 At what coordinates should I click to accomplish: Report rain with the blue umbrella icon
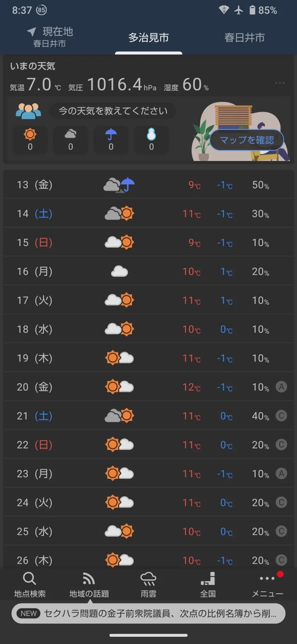[x=111, y=140]
